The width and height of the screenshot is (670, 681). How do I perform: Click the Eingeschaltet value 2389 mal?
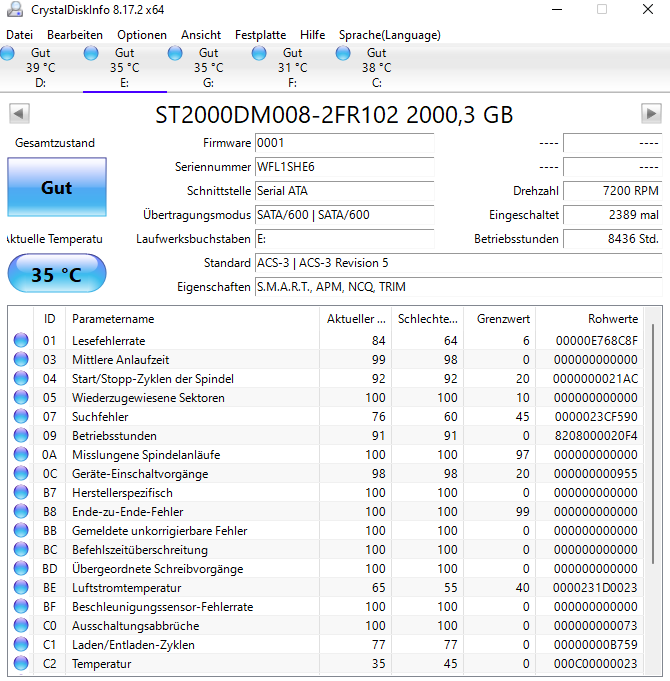(x=613, y=215)
